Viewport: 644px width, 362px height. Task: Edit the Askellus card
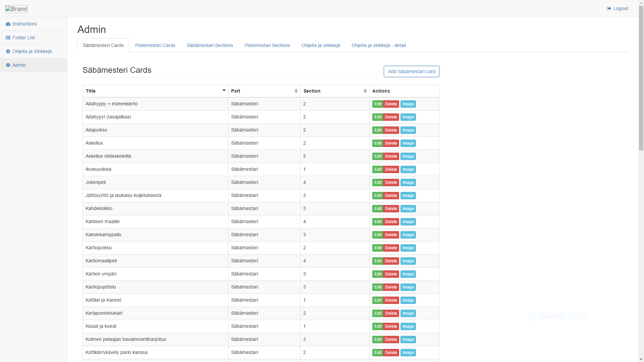pos(378,143)
